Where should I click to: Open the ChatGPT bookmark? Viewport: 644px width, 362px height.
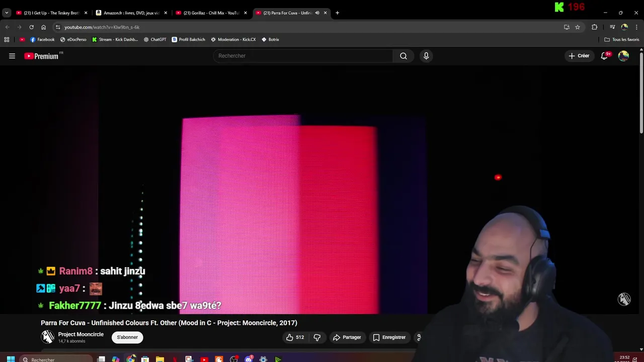tap(155, 39)
